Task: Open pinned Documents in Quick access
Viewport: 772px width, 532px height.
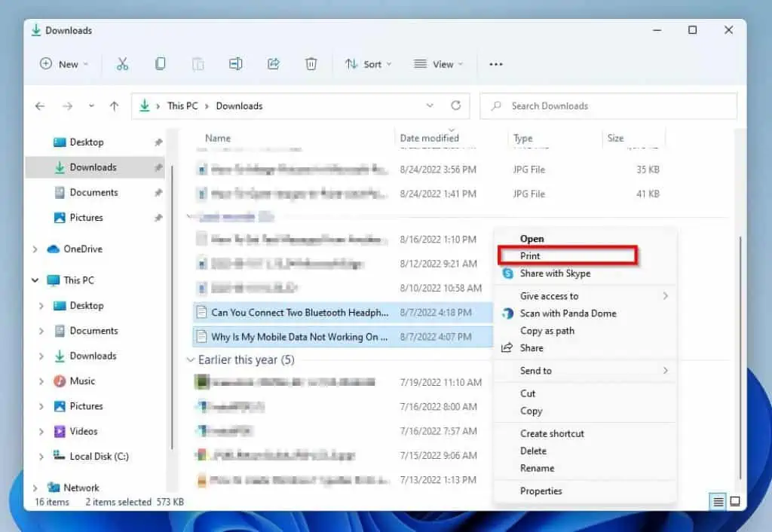Action: (95, 192)
